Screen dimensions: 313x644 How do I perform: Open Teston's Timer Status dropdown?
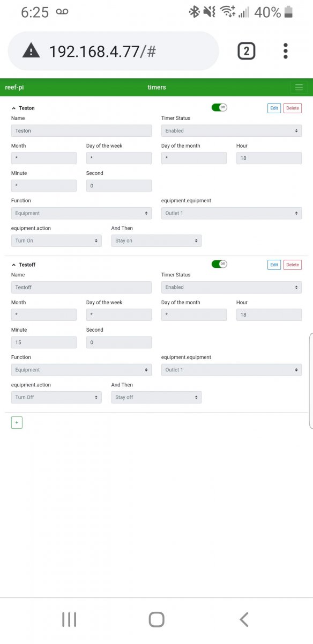[232, 130]
